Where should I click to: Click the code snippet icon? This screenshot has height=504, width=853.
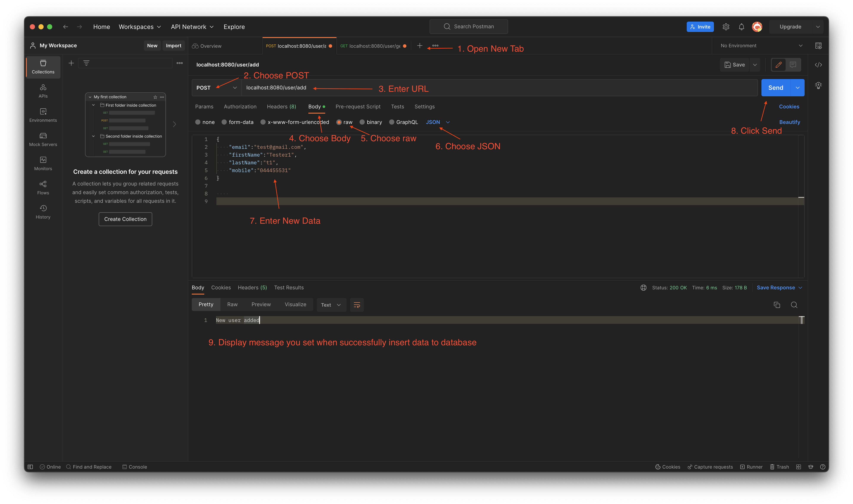pos(818,65)
